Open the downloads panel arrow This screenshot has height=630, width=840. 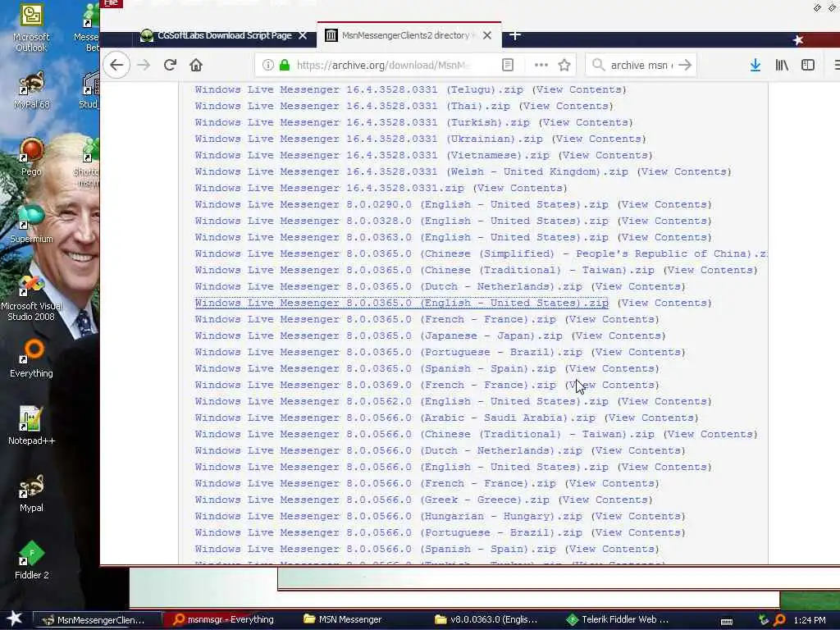pos(756,66)
